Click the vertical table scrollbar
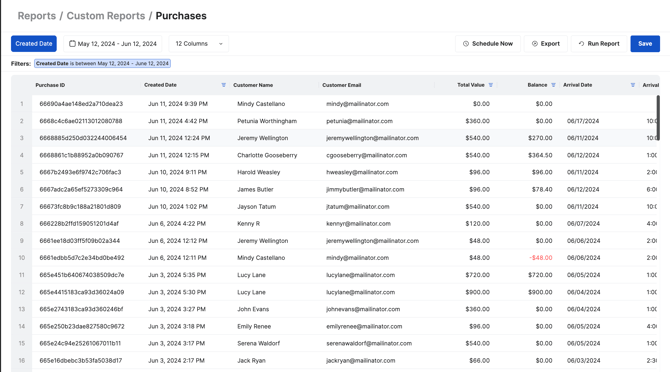Screen dimensions: 670x372 658,118
